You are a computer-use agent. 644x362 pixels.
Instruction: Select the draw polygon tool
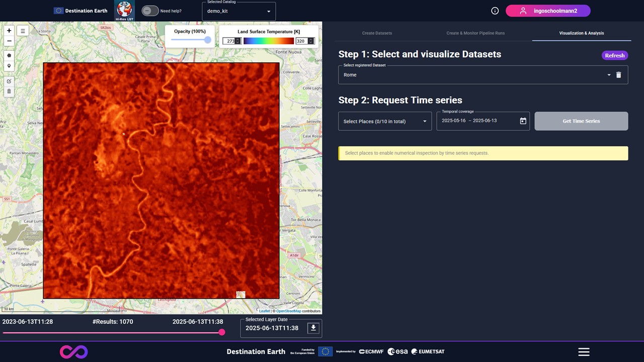(9, 55)
